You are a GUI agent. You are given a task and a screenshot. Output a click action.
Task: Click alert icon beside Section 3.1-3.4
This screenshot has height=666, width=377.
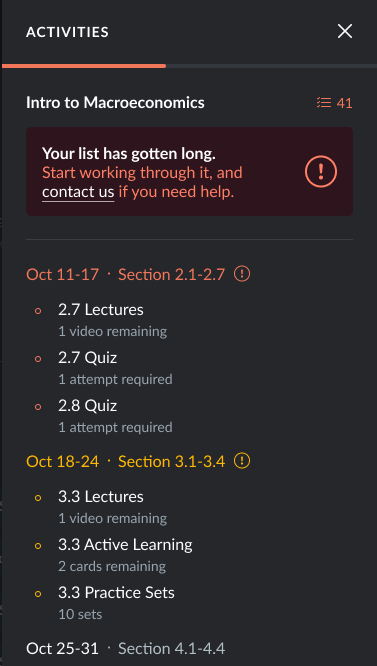[242, 461]
